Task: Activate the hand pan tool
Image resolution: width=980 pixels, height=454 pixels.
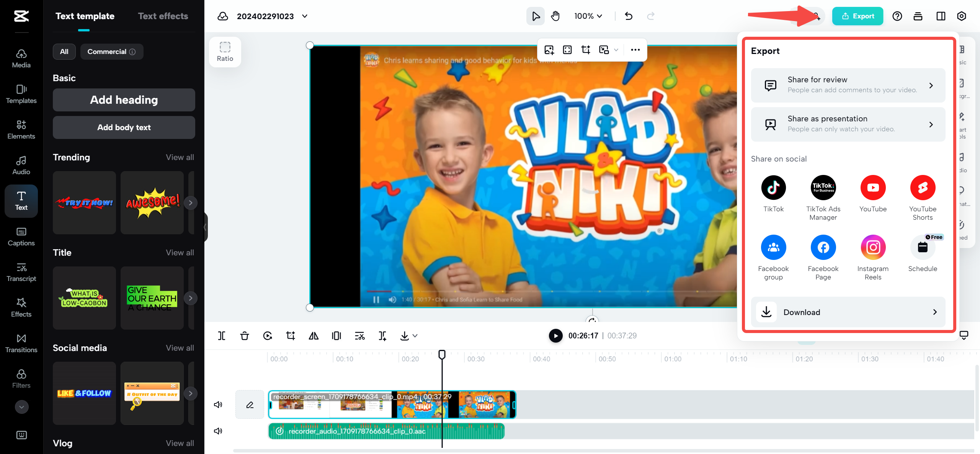Action: 555,16
